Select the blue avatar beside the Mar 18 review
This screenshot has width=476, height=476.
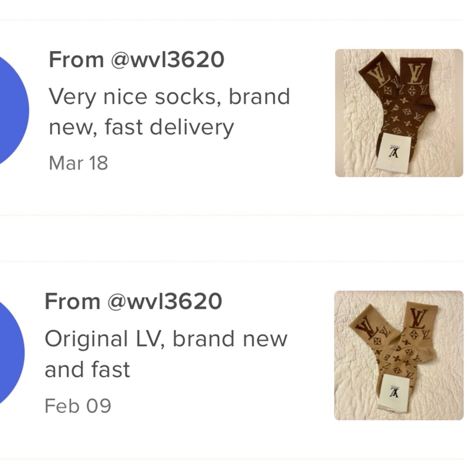tap(12, 109)
